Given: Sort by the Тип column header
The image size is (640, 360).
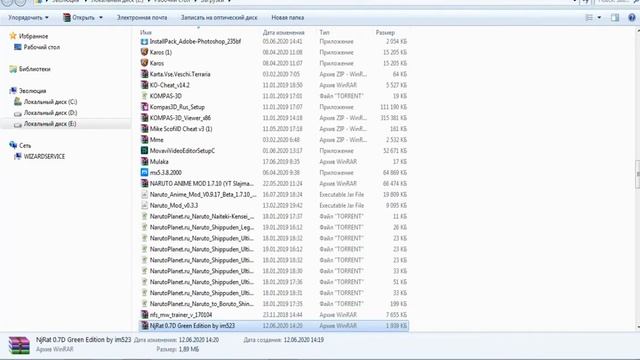Looking at the screenshot, I should coord(324,32).
